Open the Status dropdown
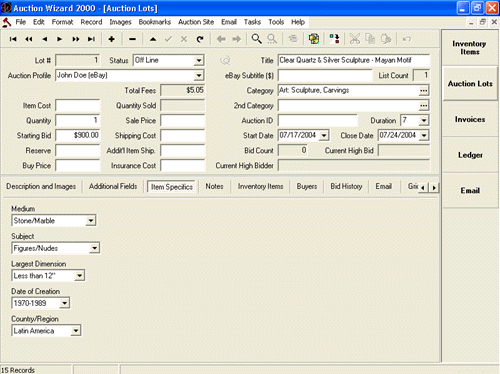The image size is (500, 374). pos(199,60)
